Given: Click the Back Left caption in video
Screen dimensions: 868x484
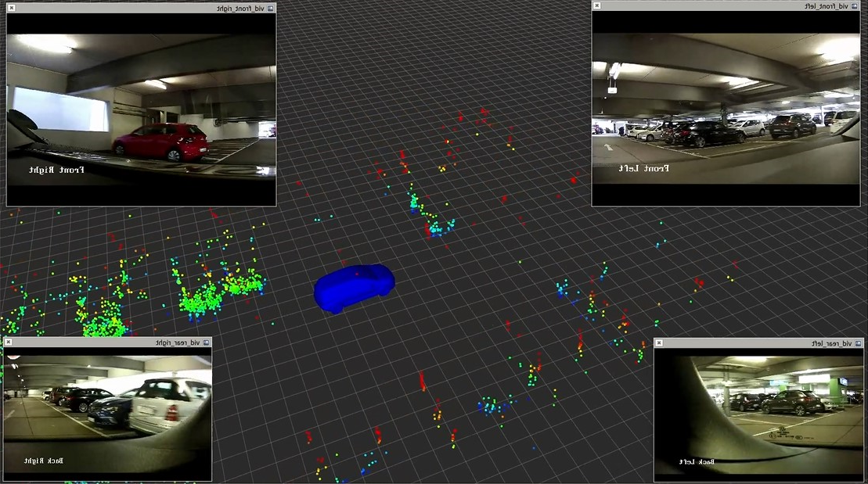Looking at the screenshot, I should [x=696, y=461].
